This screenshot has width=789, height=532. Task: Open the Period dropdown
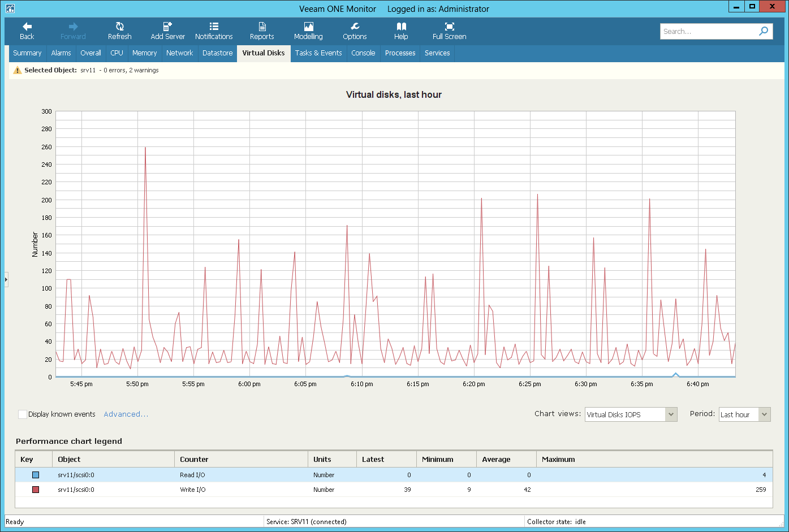tap(745, 414)
